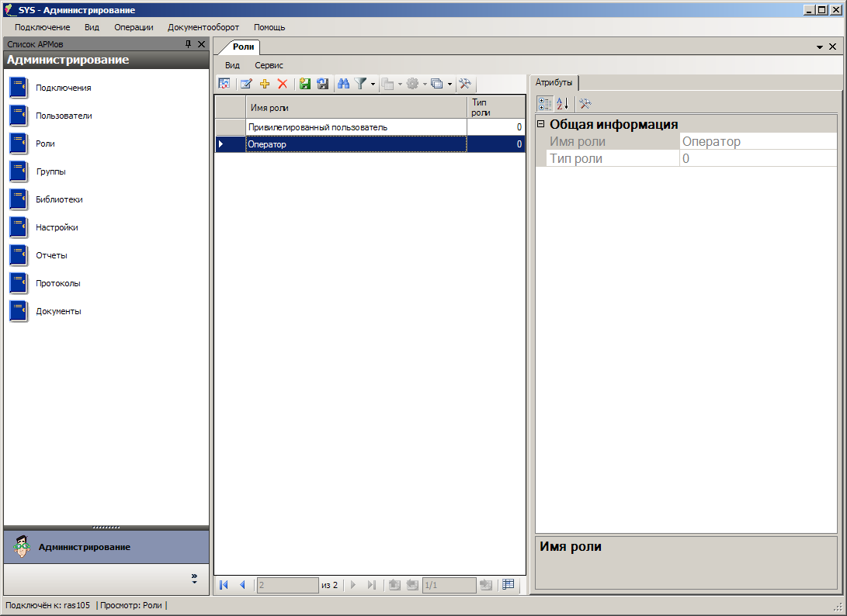Collapse the Общая информация section

click(541, 124)
